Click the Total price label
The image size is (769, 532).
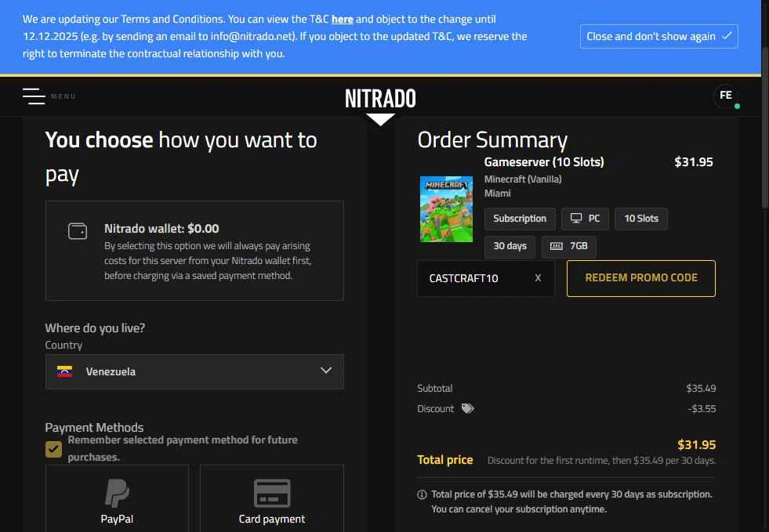tap(444, 459)
